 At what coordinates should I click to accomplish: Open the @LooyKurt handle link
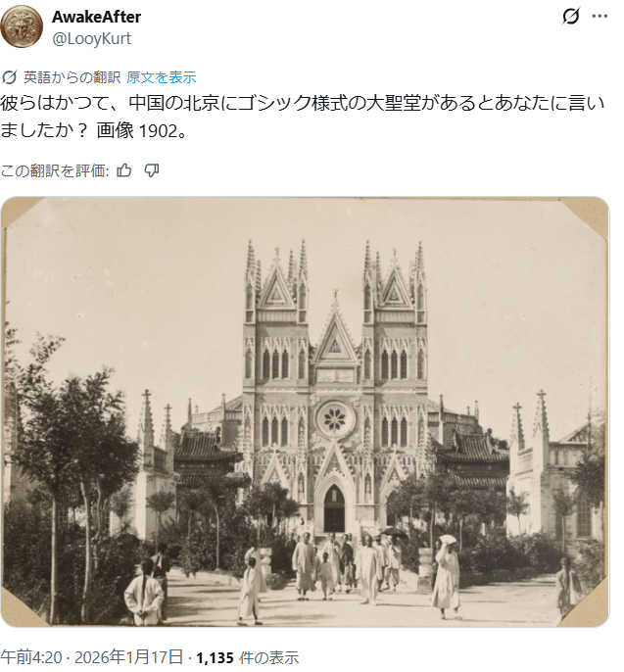point(91,38)
